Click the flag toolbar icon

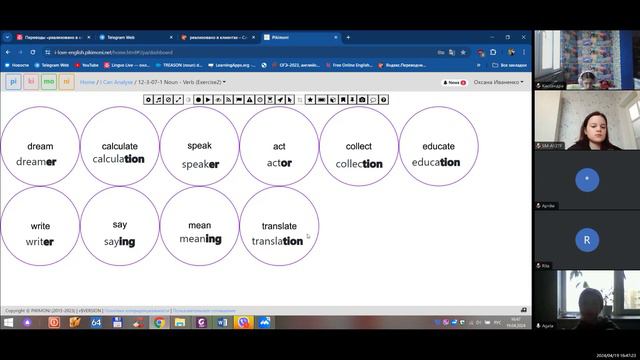239,100
